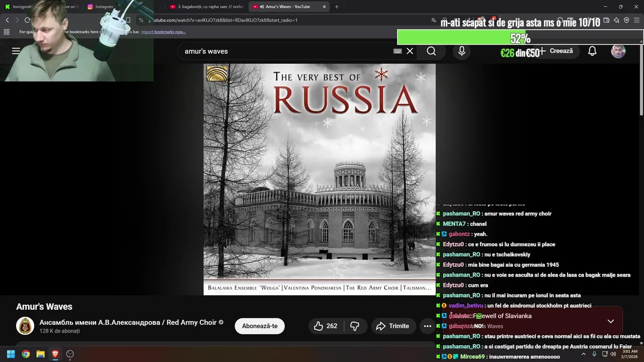The image size is (644, 362).
Task: Click the tray microphone icon
Action: (594, 354)
